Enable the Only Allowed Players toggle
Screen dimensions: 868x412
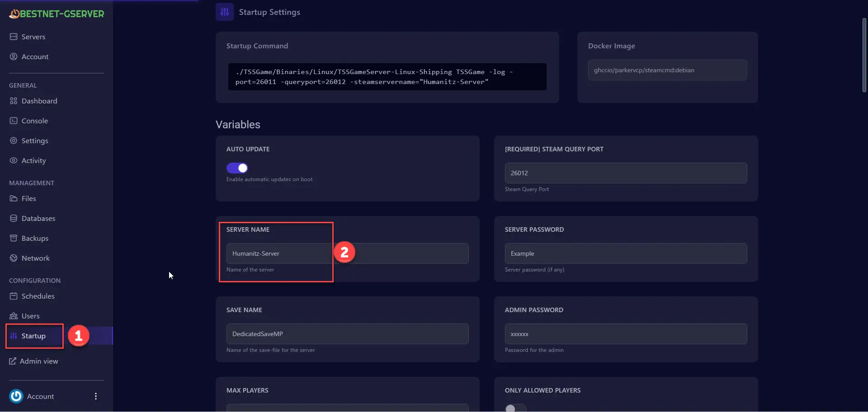point(515,408)
